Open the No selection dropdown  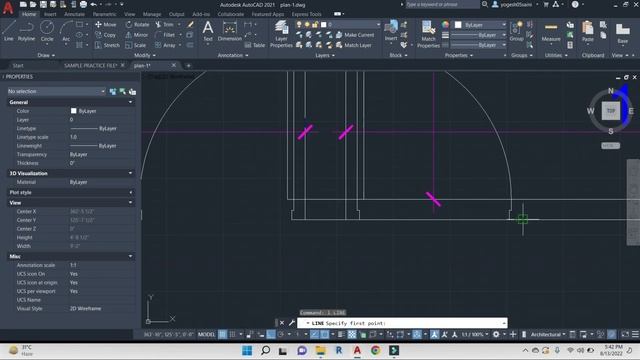pos(56,91)
